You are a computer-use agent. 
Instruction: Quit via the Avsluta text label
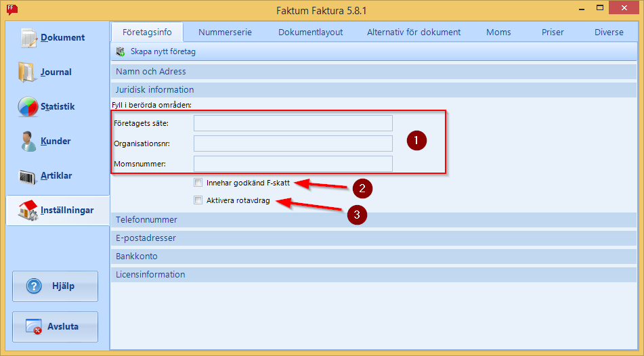pyautogui.click(x=63, y=327)
